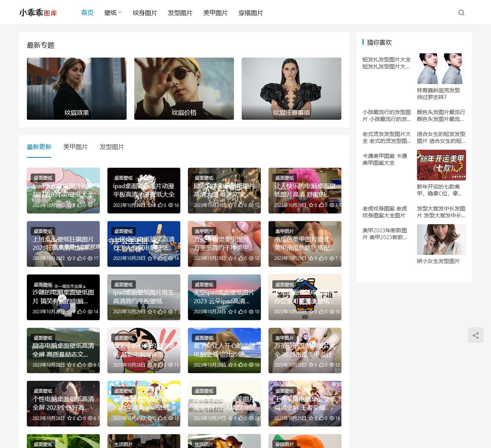The height and width of the screenshot is (448, 491).
Task: Click thumbs-up icon on 南瓜色美甲图片款式 card
Action: 321,259
